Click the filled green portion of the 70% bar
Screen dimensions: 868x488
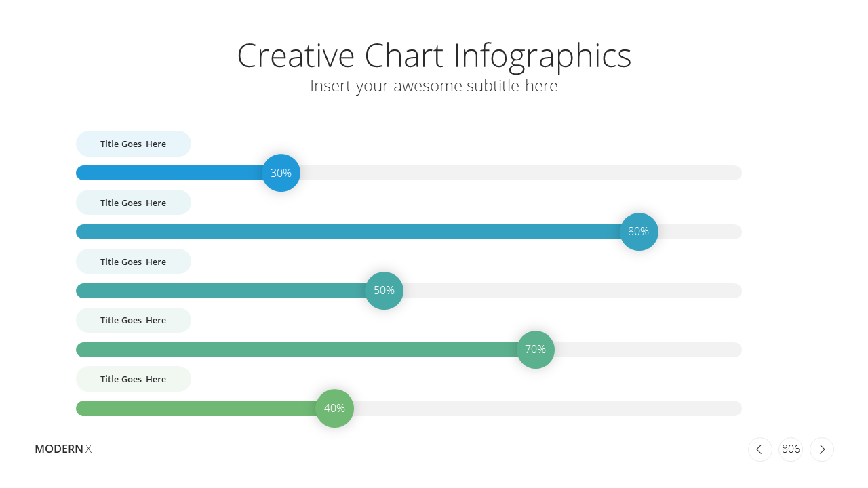297,350
